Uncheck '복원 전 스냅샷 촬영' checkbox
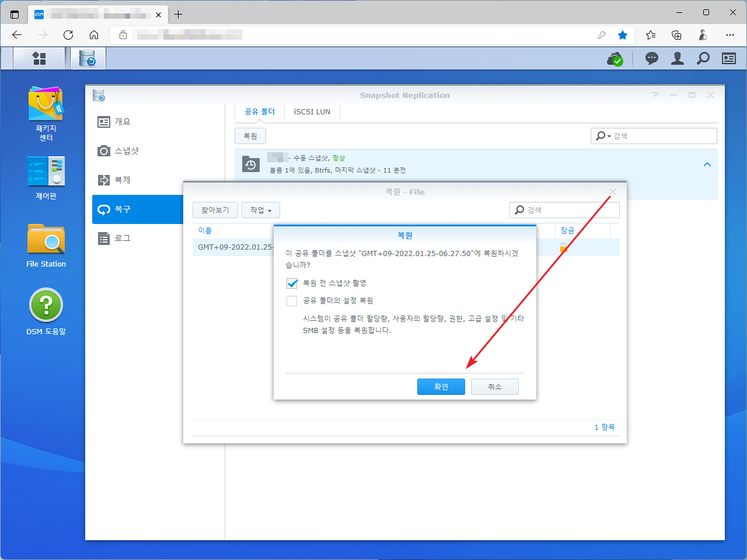This screenshot has width=747, height=560. tap(292, 283)
